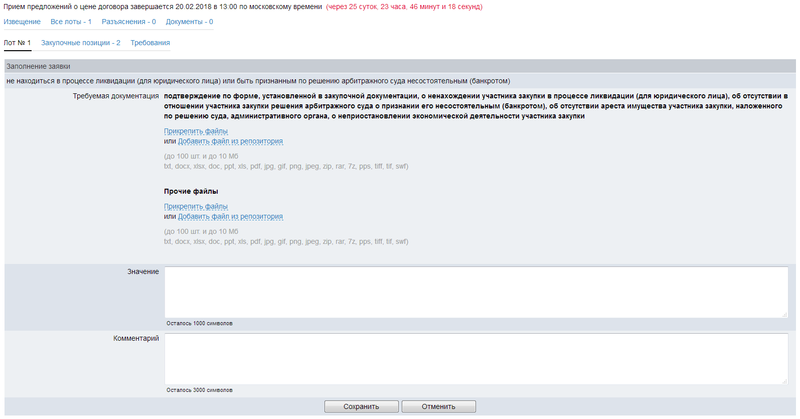Image resolution: width=800 pixels, height=419 pixels.
Task: Open the Извещение tab
Action: coord(23,21)
